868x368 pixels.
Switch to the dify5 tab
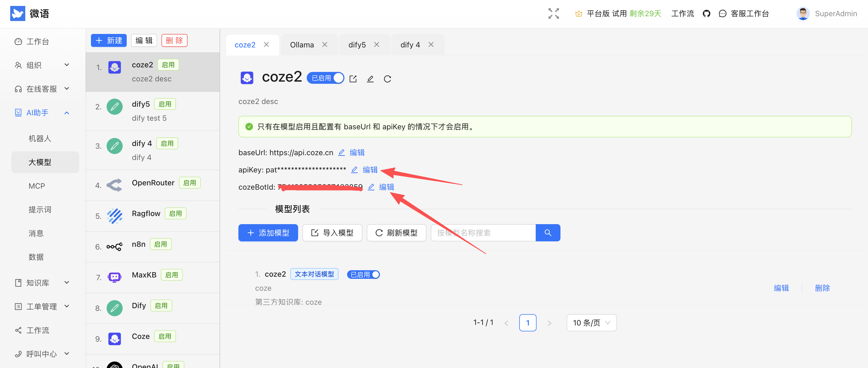click(357, 44)
